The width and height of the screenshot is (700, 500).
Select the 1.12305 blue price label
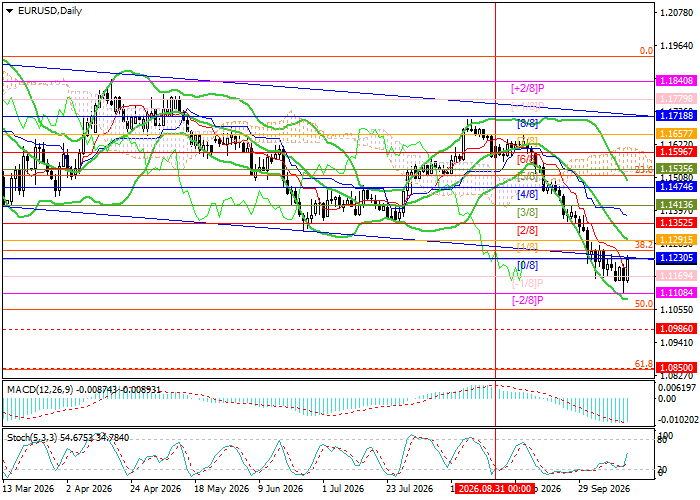tap(676, 258)
